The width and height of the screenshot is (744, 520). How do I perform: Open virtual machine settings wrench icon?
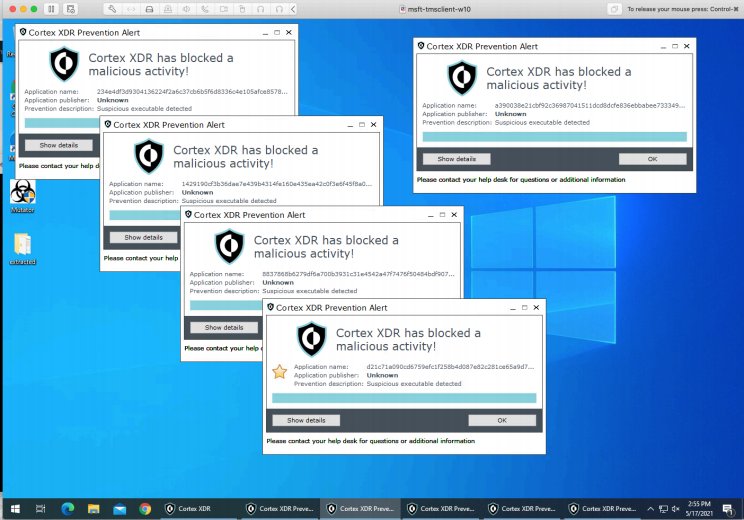(112, 9)
